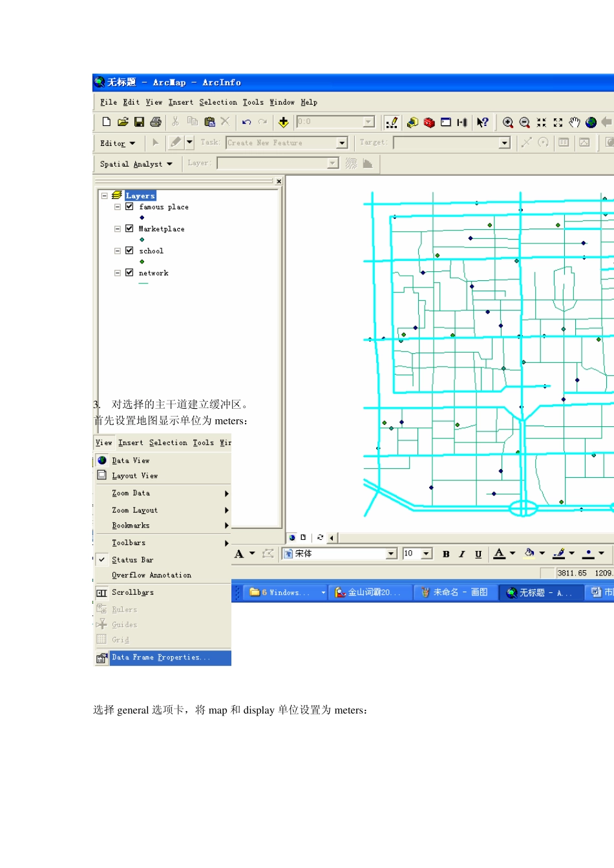Open the Insert menu in ArcMap menu bar

coord(181,102)
